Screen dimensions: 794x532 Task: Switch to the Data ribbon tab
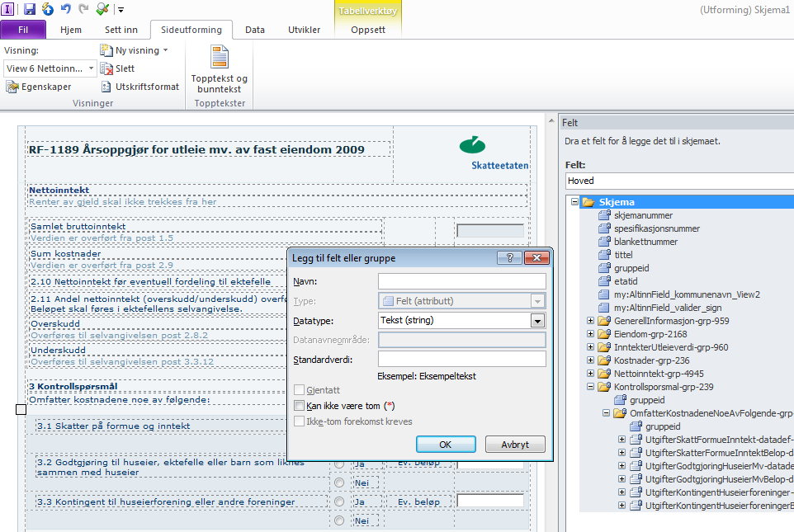click(x=255, y=30)
